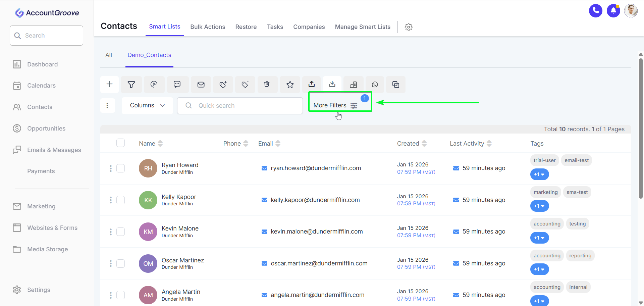Viewport: 644px width, 306px height.
Task: Open the gear icon beside Manage Smart Lists
Action: [408, 27]
